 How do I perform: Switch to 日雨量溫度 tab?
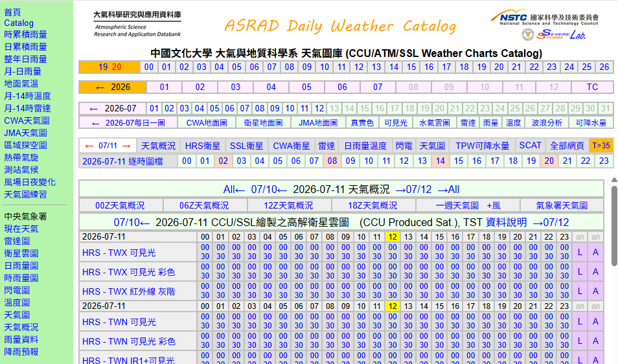(365, 146)
